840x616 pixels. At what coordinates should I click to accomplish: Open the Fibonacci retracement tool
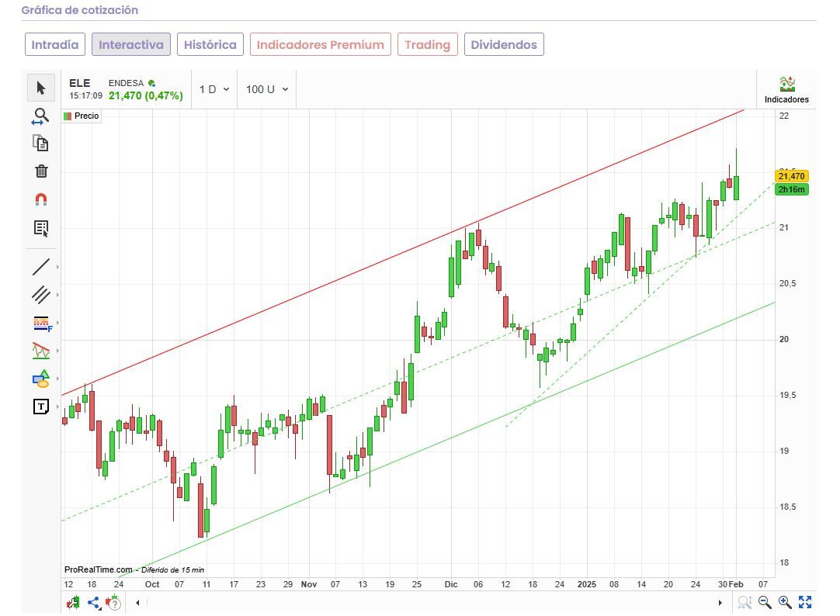click(41, 323)
